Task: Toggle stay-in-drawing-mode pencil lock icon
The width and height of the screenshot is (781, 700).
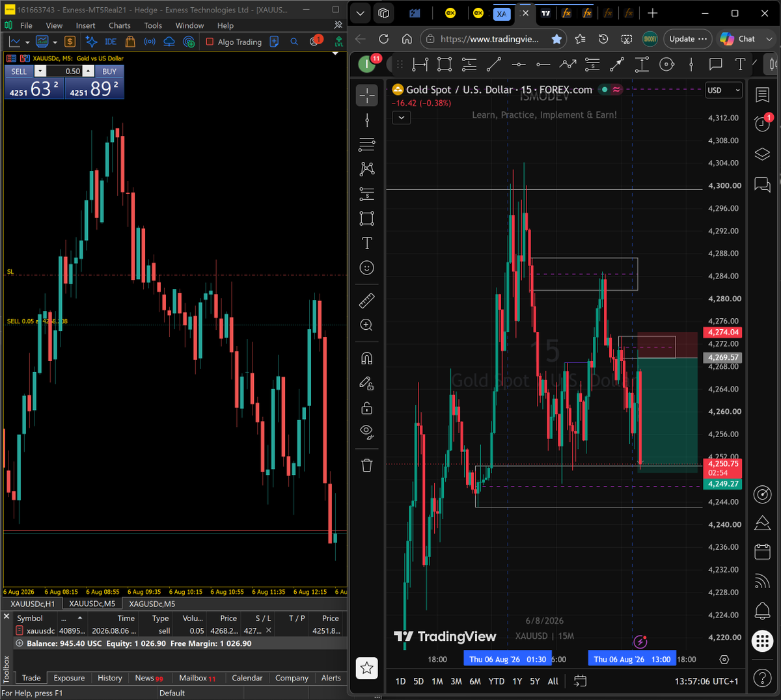Action: [367, 383]
